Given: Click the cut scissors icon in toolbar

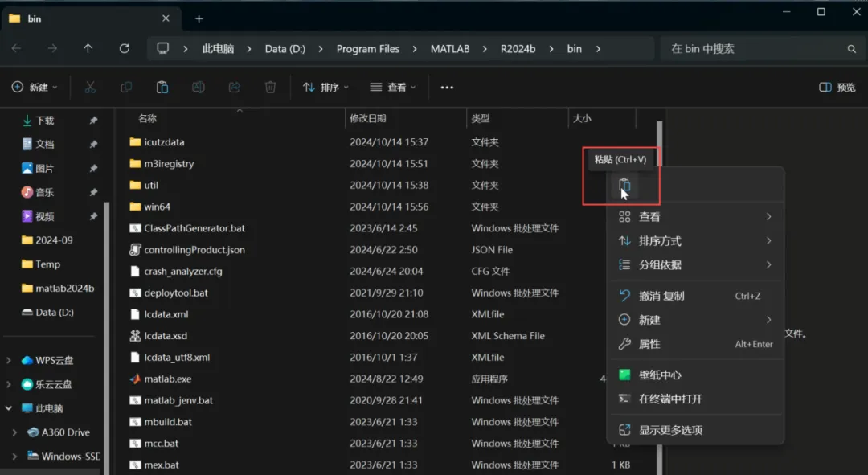Looking at the screenshot, I should coord(90,87).
